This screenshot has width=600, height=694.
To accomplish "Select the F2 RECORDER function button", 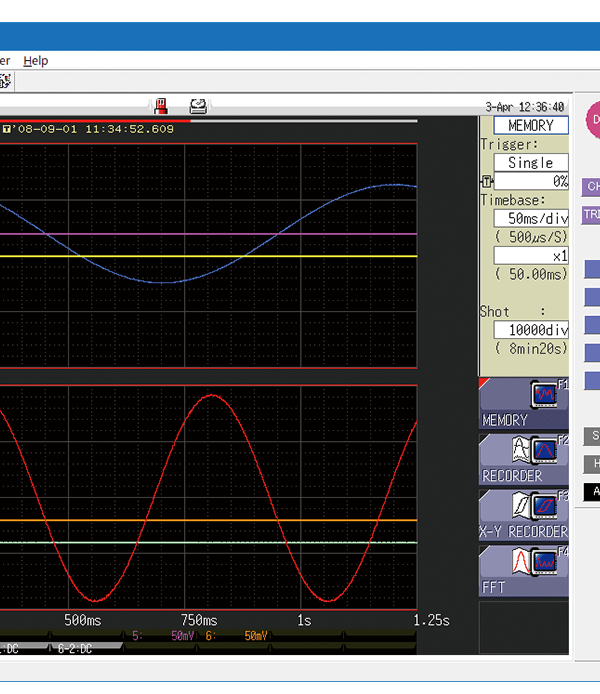I will tap(523, 459).
